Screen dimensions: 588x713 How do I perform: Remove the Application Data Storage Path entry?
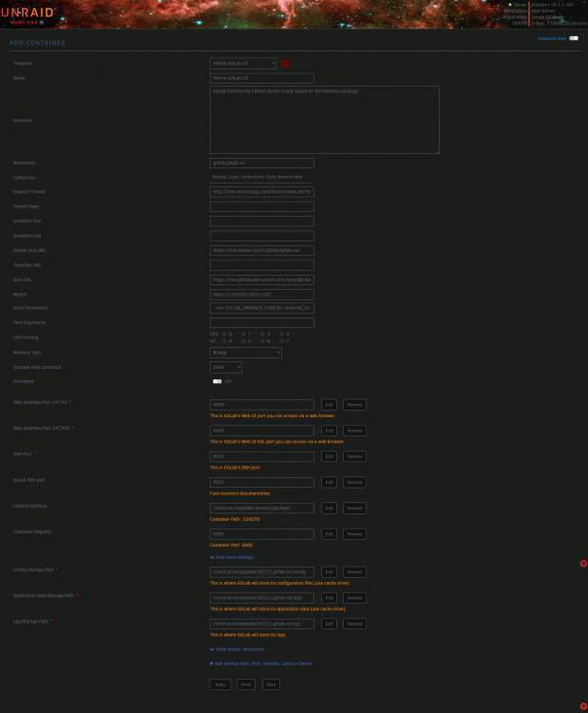click(354, 598)
